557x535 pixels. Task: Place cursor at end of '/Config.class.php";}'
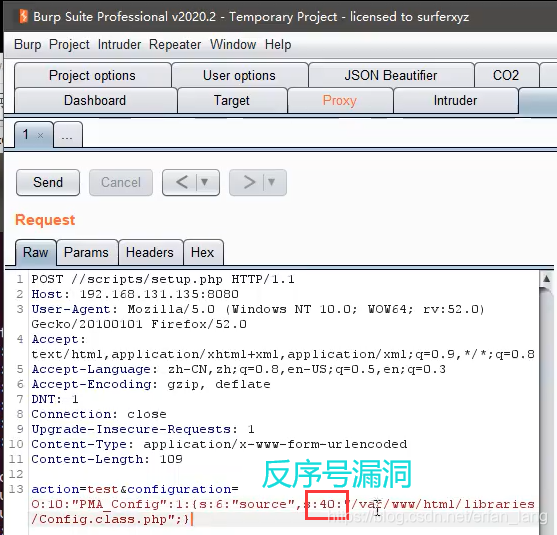(190, 519)
